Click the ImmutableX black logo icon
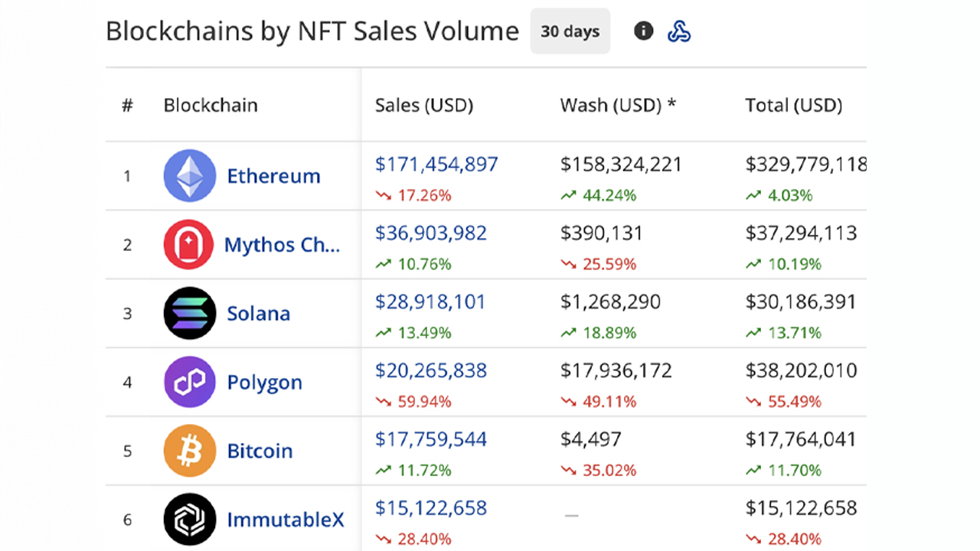This screenshot has height=551, width=980. point(189,520)
